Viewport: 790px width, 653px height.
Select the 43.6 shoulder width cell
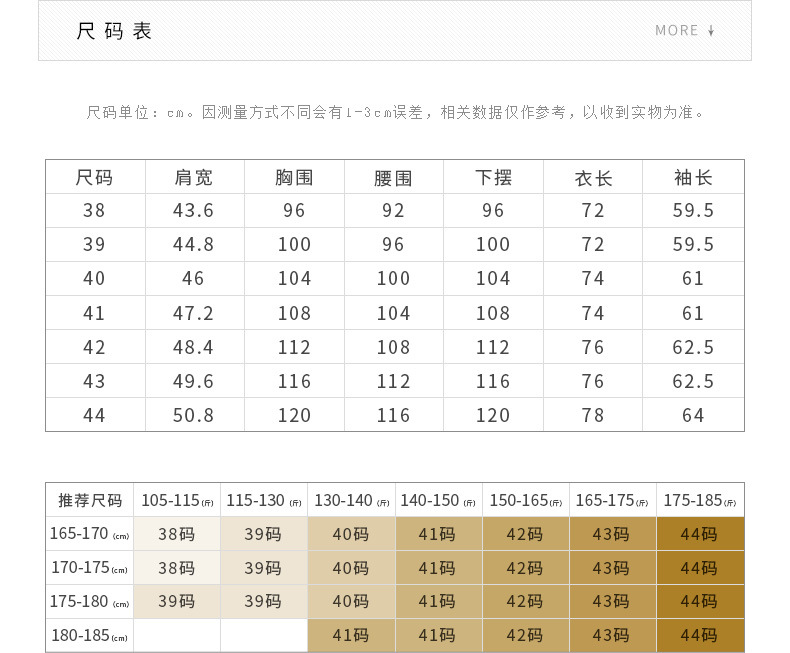coord(194,211)
